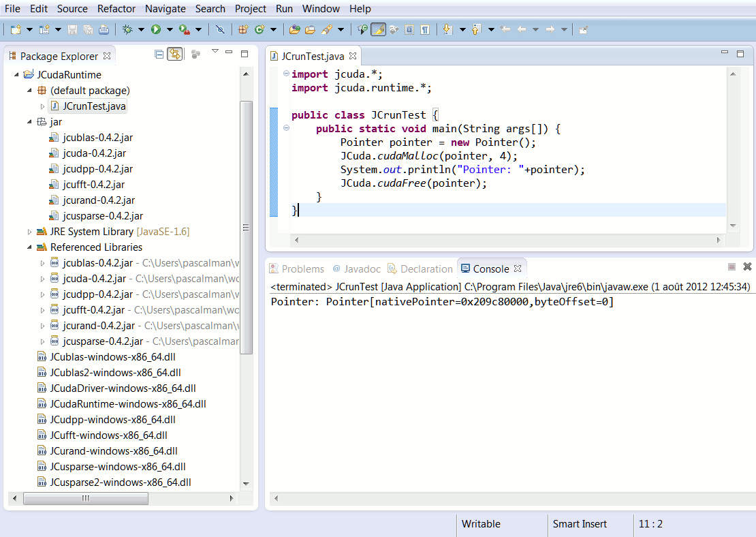Viewport: 756px width, 537px height.
Task: Click the Debug bug icon in toolbar
Action: coord(127,29)
